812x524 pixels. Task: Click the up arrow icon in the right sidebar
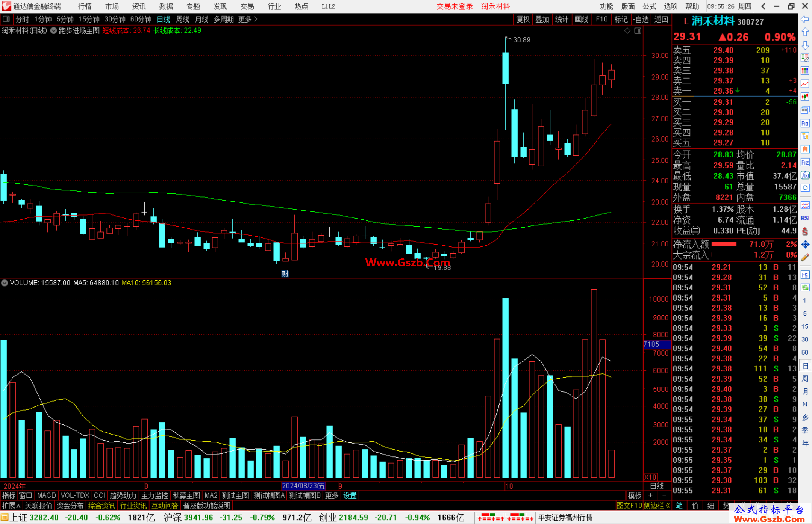point(805,32)
